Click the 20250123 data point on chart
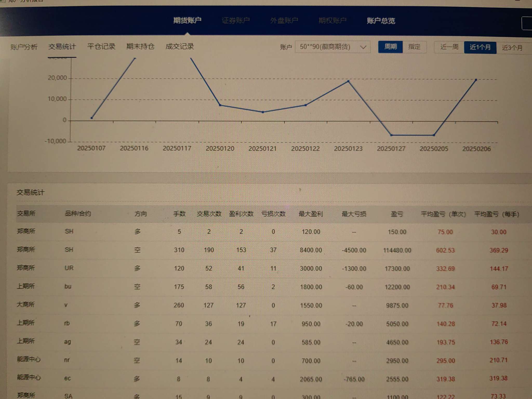Screen dimensions: 532x399 coord(348,81)
